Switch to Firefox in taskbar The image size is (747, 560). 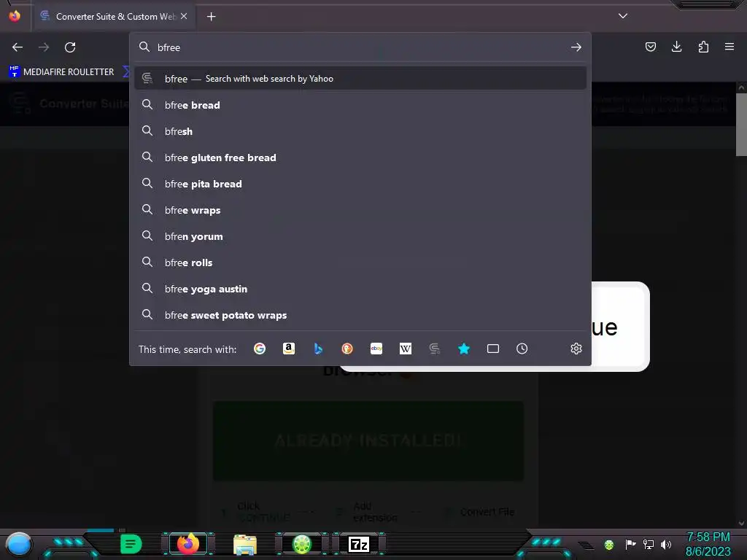tap(188, 544)
